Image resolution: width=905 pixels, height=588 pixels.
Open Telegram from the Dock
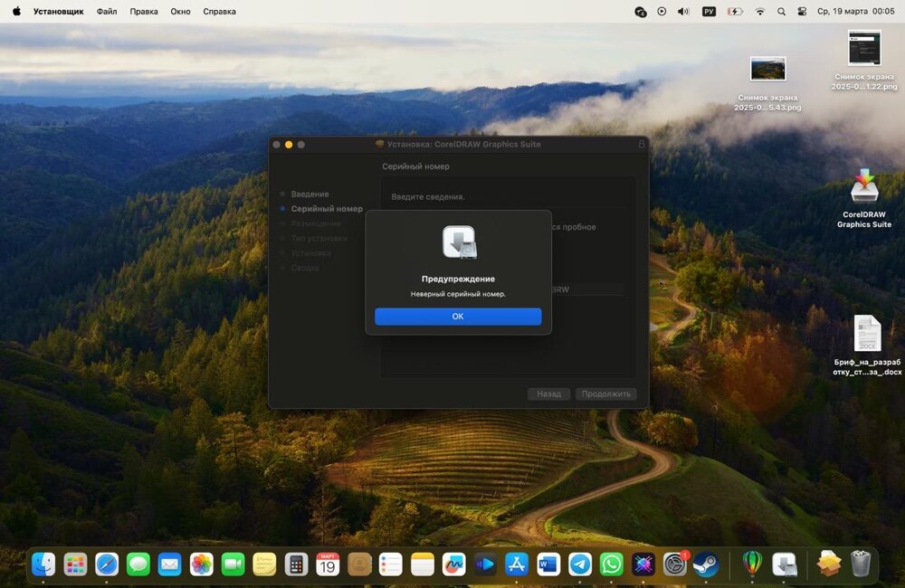coord(580,564)
